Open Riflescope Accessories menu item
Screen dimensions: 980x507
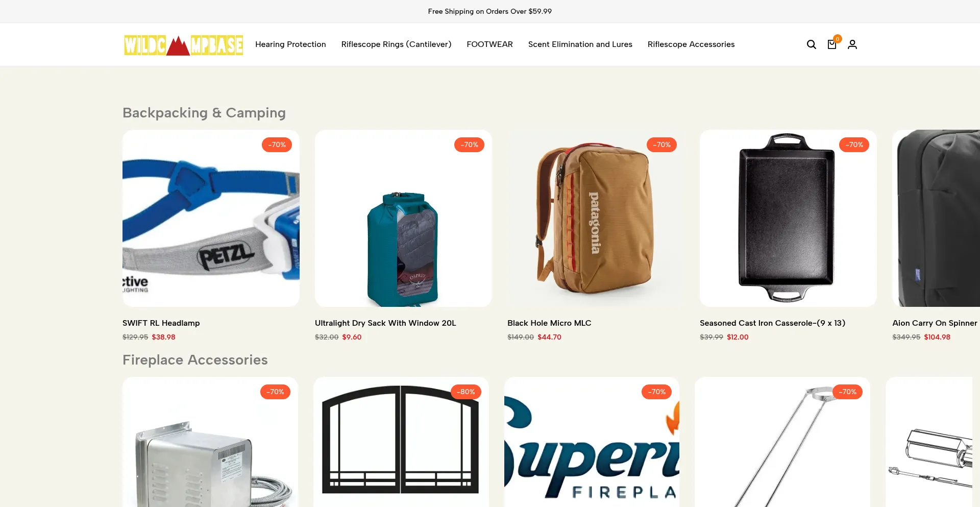[691, 44]
